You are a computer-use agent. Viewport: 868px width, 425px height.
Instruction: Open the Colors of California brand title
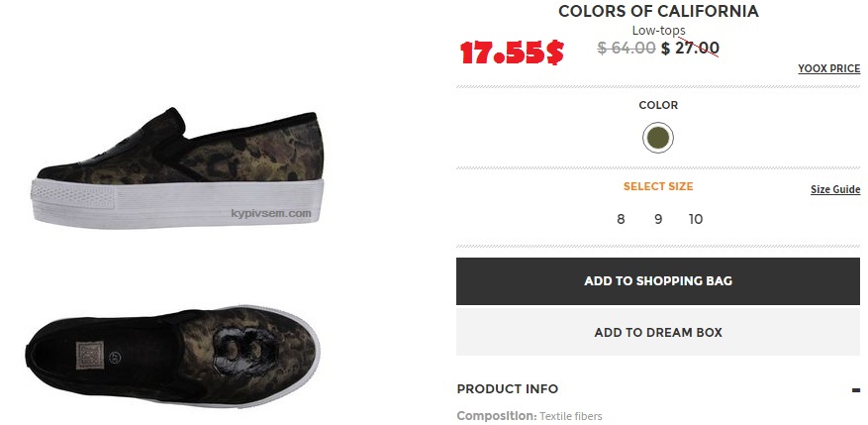(658, 12)
